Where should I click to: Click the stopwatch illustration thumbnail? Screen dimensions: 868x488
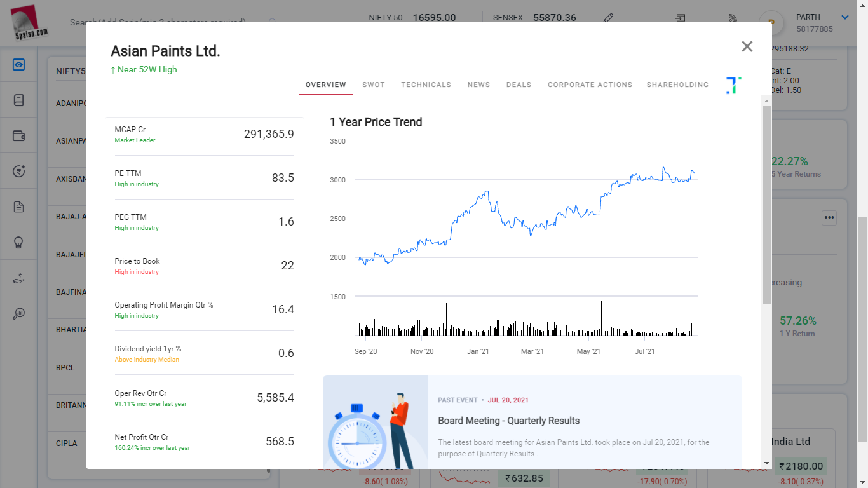coord(376,422)
